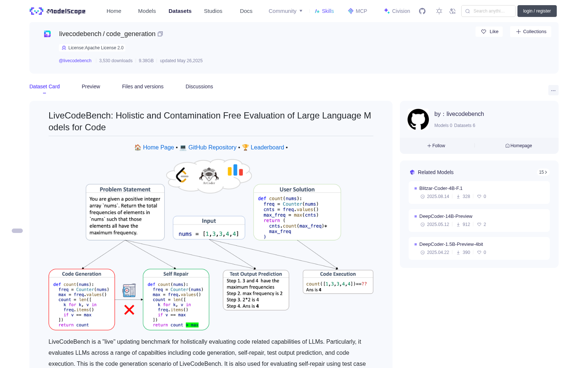Open Docs navigation item
The height and width of the screenshot is (368, 588).
coord(246,11)
